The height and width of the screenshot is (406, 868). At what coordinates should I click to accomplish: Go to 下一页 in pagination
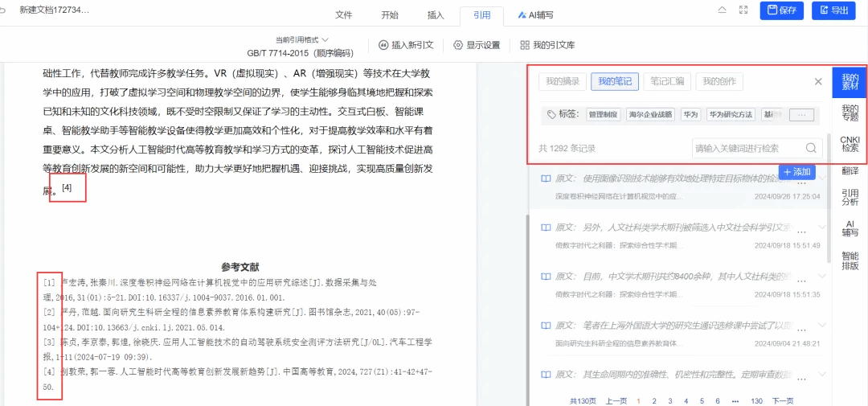point(783,400)
